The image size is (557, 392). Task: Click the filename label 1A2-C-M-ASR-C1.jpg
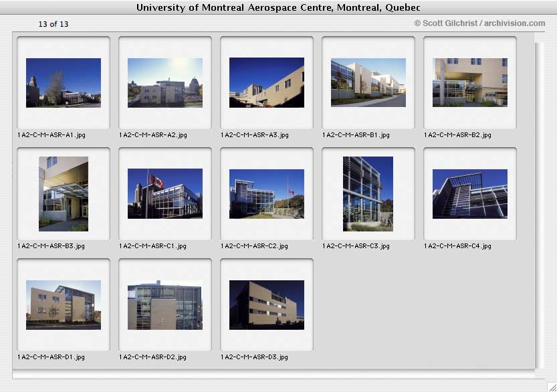(152, 246)
